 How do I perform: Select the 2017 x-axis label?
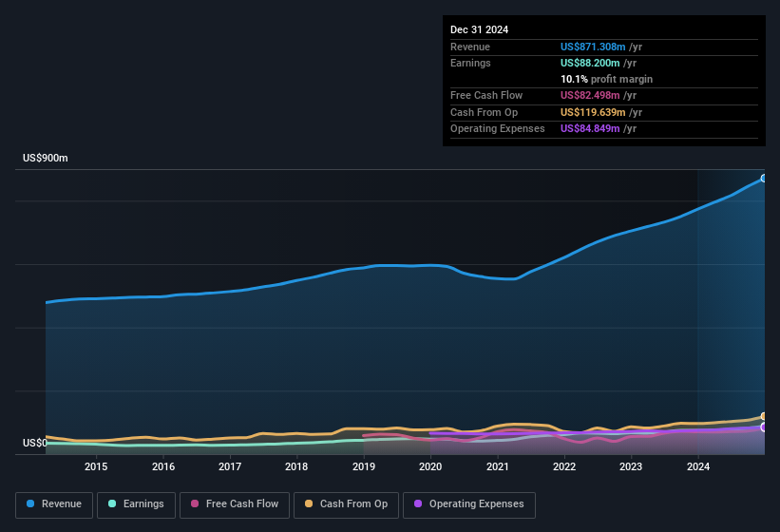point(230,466)
